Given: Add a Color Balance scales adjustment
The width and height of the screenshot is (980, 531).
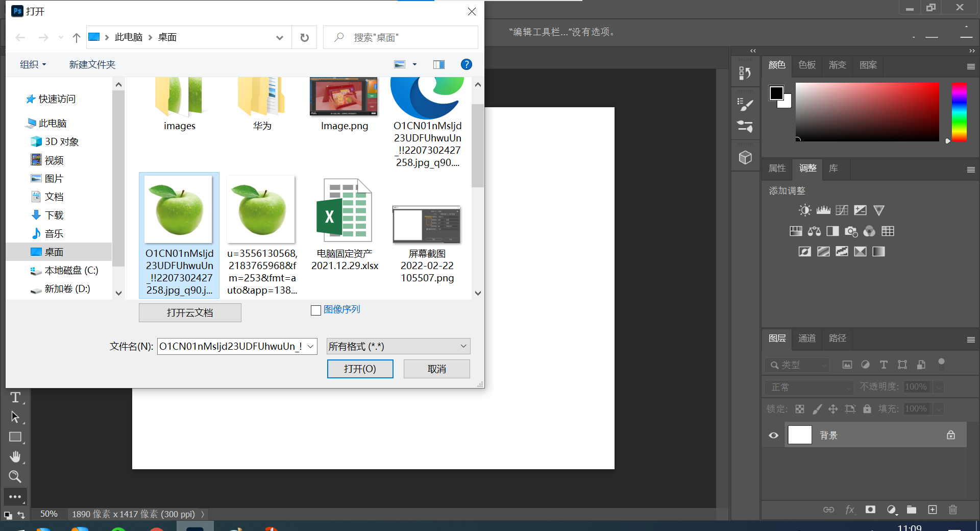Looking at the screenshot, I should (x=814, y=231).
